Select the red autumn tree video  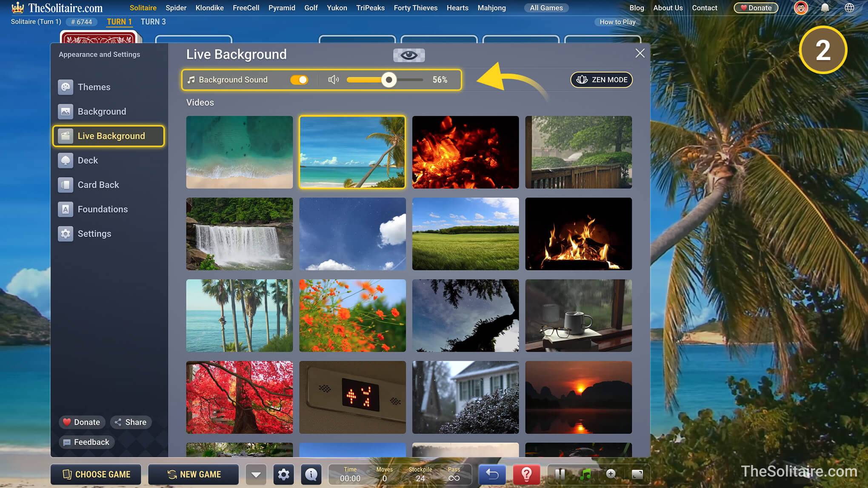(x=240, y=397)
